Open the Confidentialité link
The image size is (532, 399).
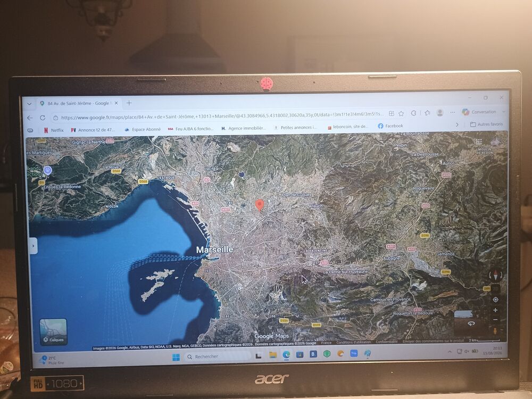click(x=386, y=342)
